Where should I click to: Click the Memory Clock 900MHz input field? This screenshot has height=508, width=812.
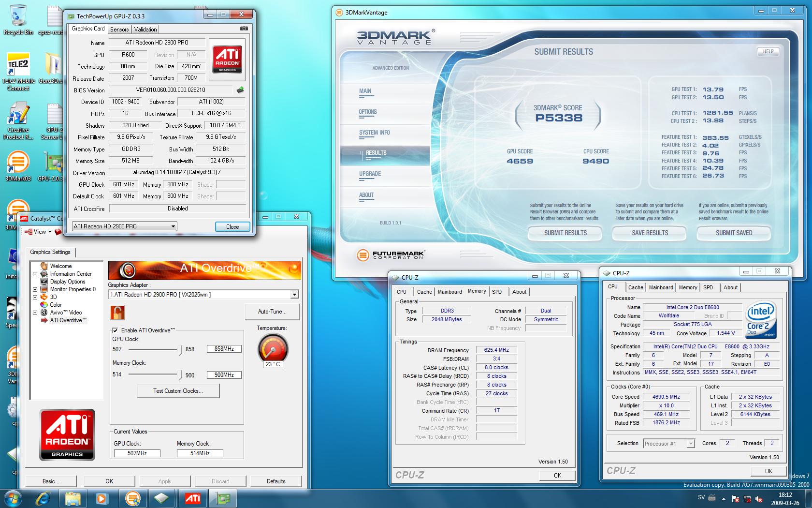click(224, 375)
